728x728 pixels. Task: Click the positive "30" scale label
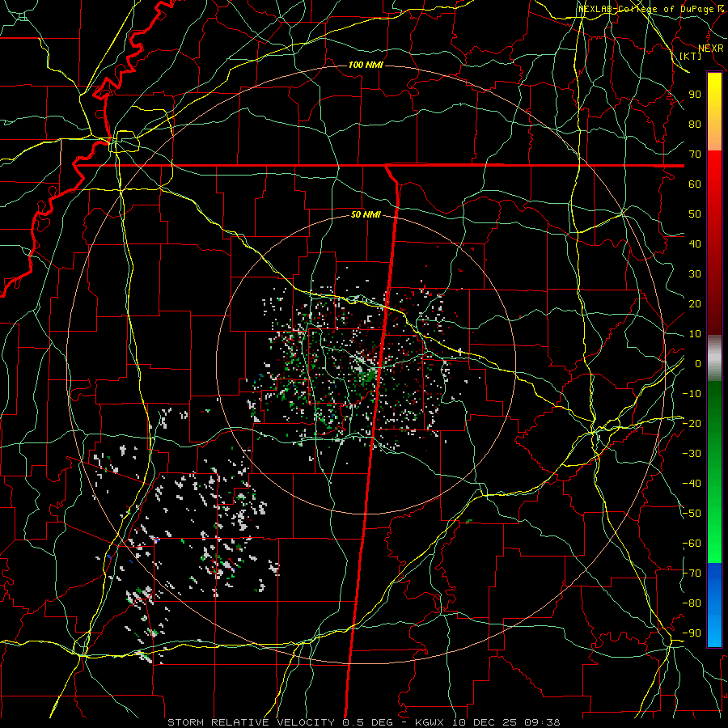pos(695,274)
